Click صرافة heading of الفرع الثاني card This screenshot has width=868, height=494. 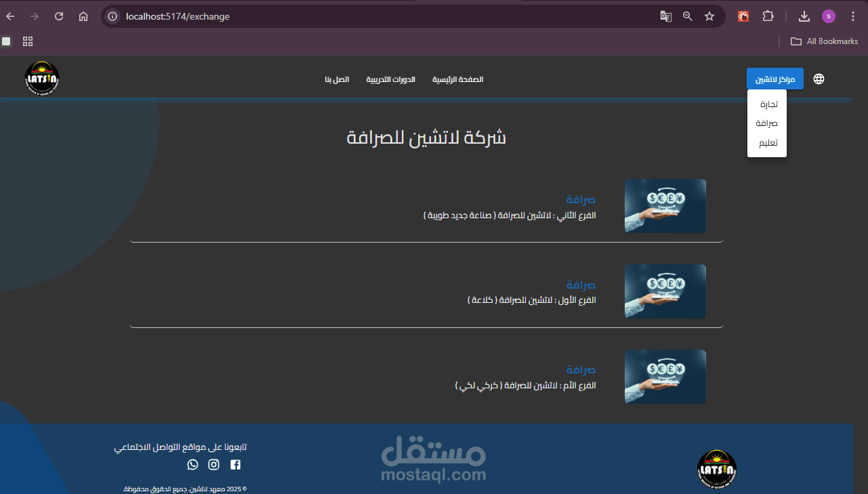click(x=581, y=200)
